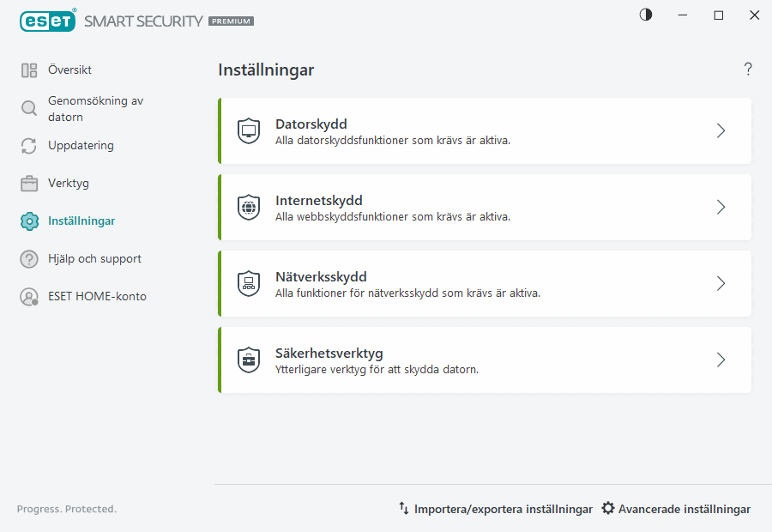Expand Internetskydd using its right chevron
This screenshot has height=532, width=772.
pyautogui.click(x=721, y=207)
